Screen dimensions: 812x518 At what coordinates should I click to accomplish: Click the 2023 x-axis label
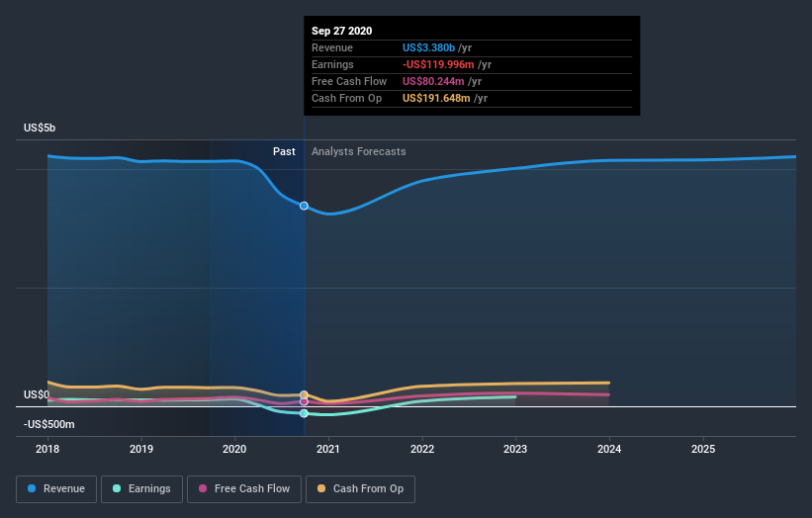coord(515,449)
